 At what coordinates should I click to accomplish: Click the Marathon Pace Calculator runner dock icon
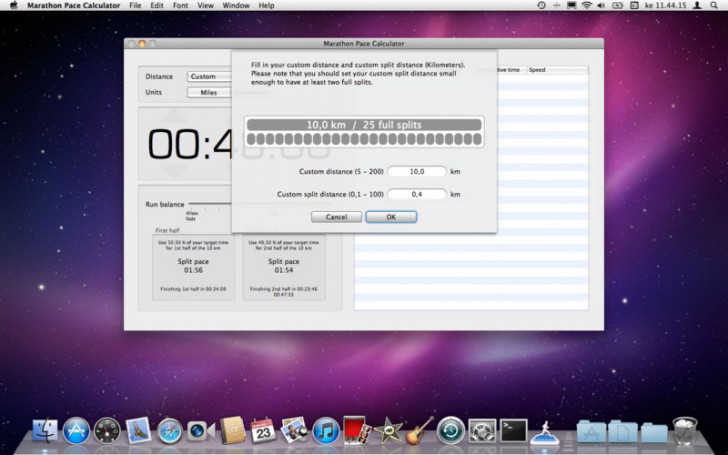coord(545,432)
